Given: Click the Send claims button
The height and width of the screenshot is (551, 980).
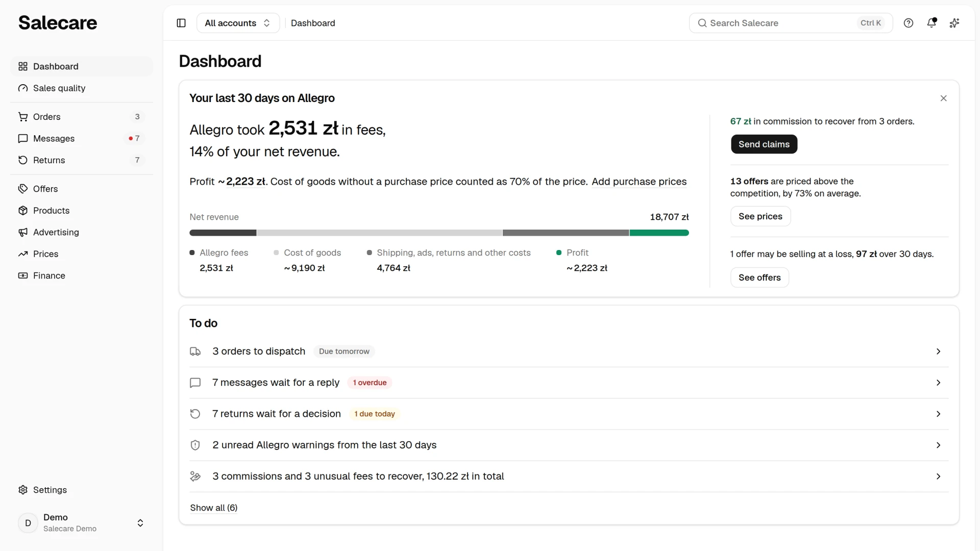Looking at the screenshot, I should [x=764, y=144].
